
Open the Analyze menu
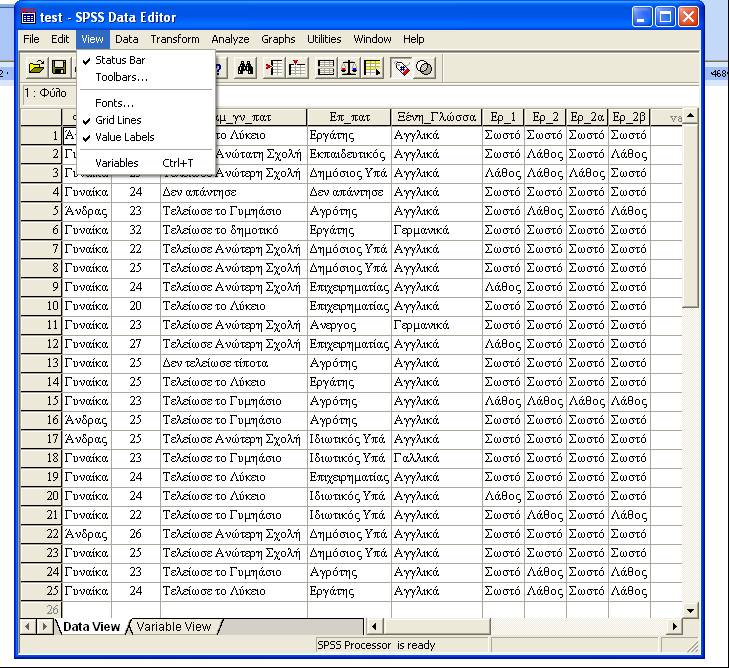[x=230, y=39]
